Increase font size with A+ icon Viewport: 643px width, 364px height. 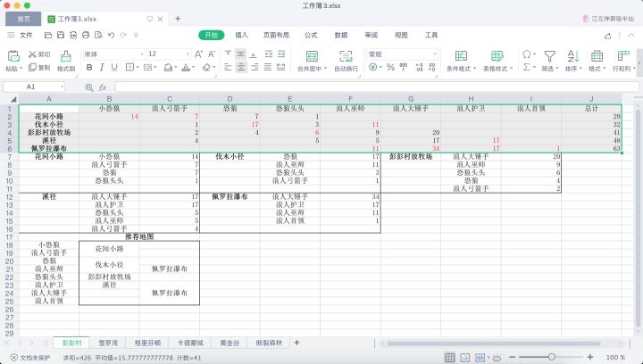pos(198,54)
